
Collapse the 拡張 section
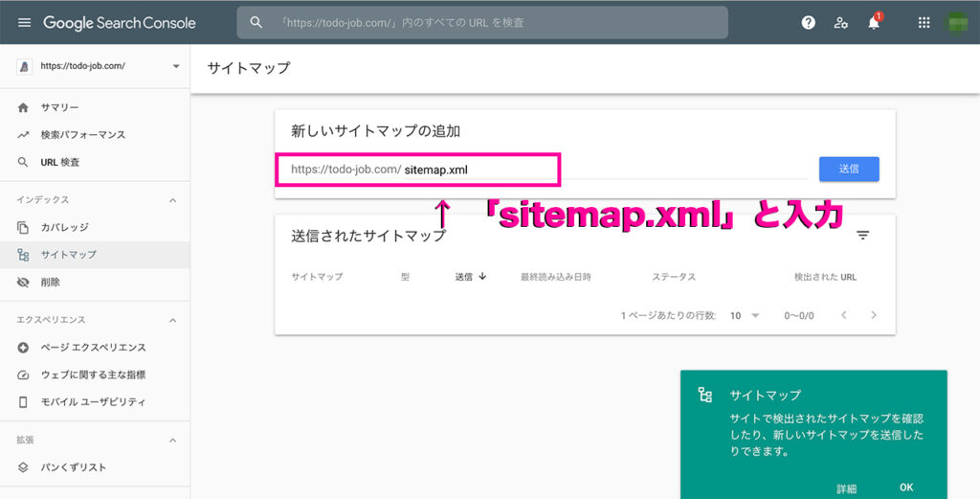(173, 441)
